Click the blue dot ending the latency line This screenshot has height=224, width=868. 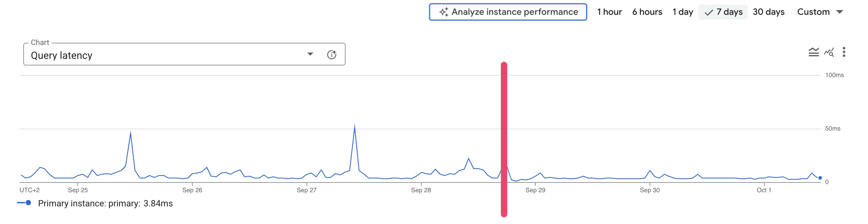pos(820,178)
